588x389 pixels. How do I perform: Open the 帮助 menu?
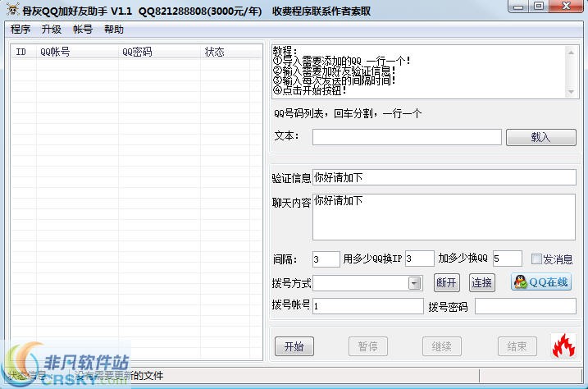(114, 30)
